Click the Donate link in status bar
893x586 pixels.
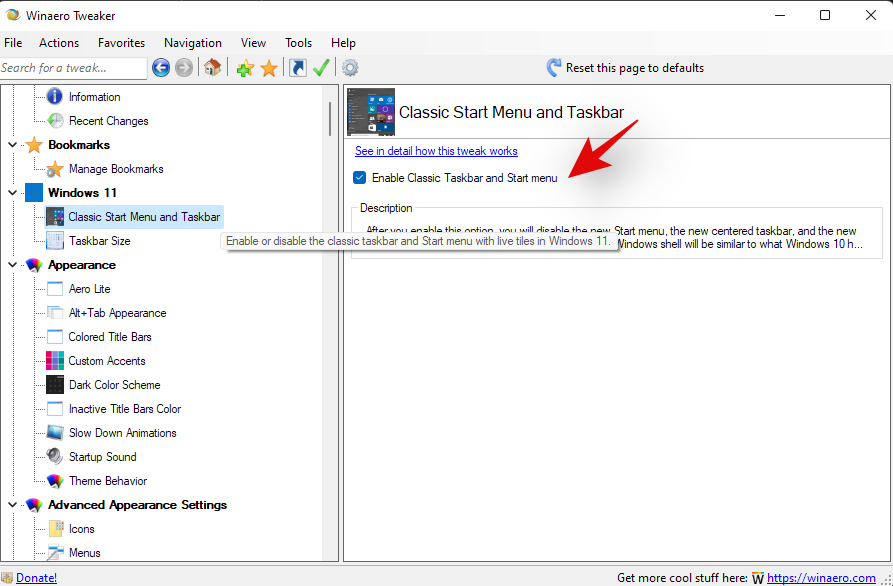pos(36,578)
